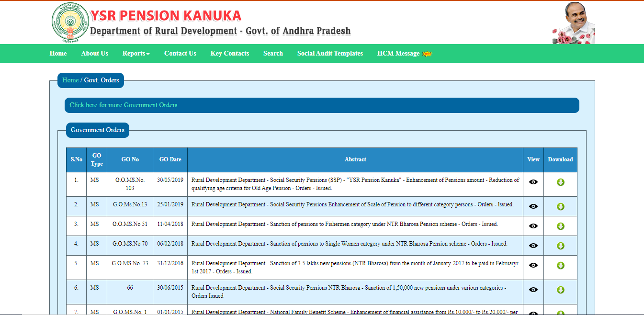Go to Contact Us page
The width and height of the screenshot is (644, 315).
pyautogui.click(x=180, y=54)
